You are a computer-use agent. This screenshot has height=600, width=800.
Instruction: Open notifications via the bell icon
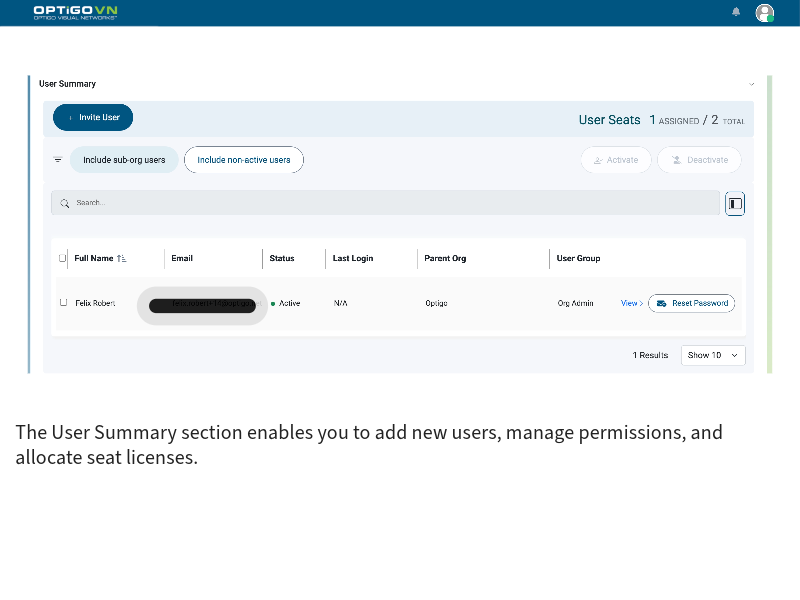click(x=736, y=12)
